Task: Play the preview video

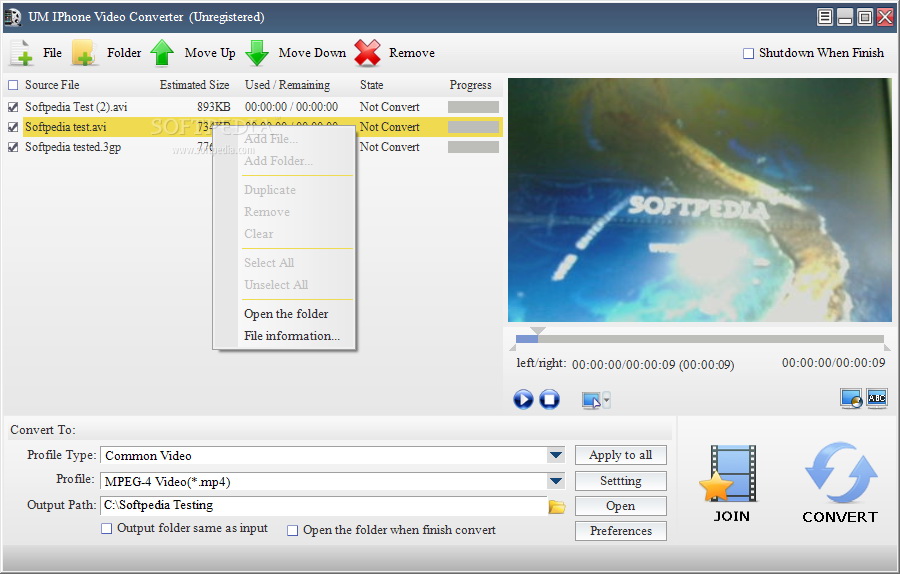Action: tap(523, 399)
